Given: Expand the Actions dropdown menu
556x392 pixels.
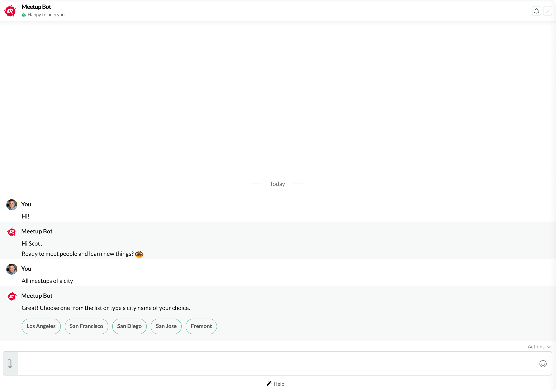Looking at the screenshot, I should click(538, 347).
